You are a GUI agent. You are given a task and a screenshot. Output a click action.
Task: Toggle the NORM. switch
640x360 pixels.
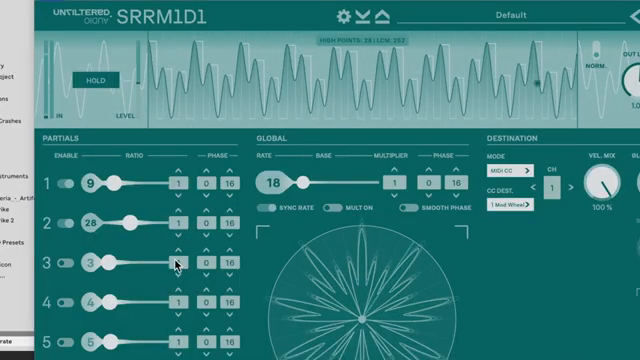click(x=596, y=50)
